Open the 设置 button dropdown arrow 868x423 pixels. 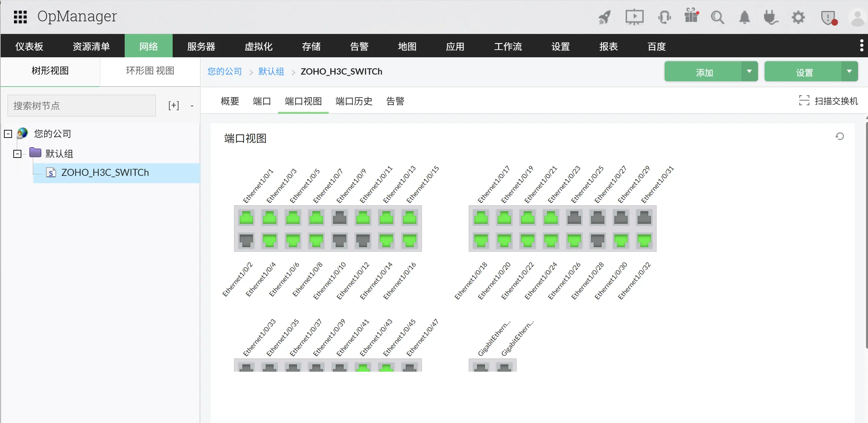[x=849, y=71]
